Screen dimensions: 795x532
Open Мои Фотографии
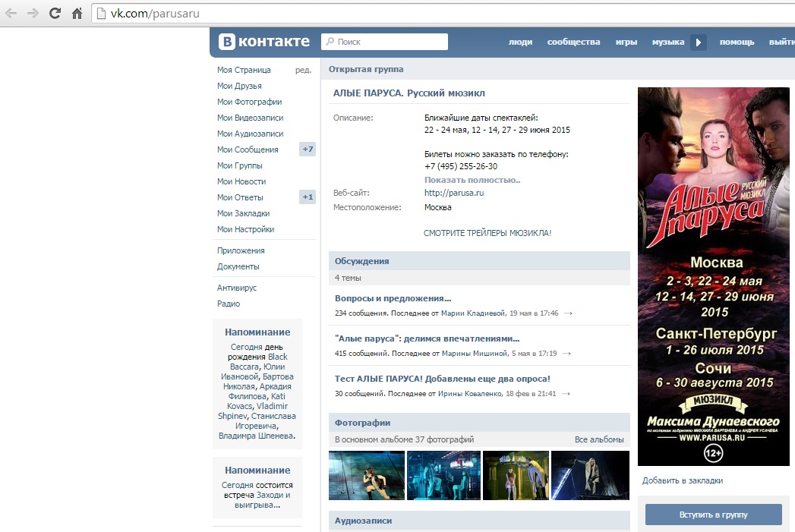point(250,102)
